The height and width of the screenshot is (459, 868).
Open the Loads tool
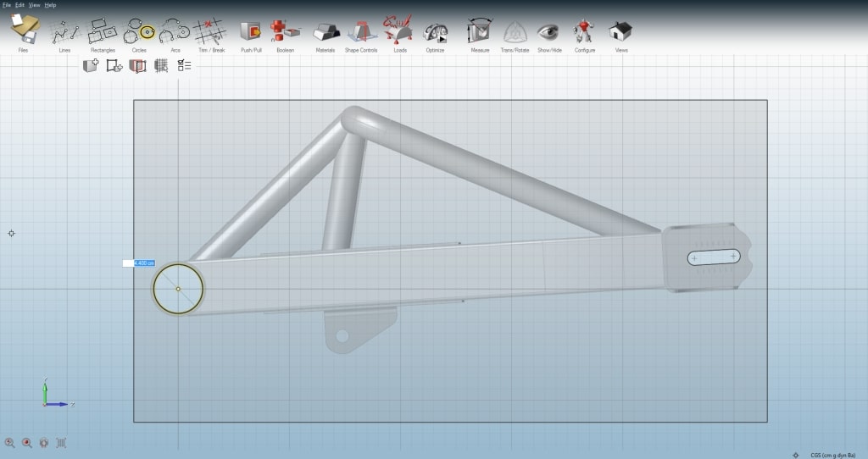(399, 30)
